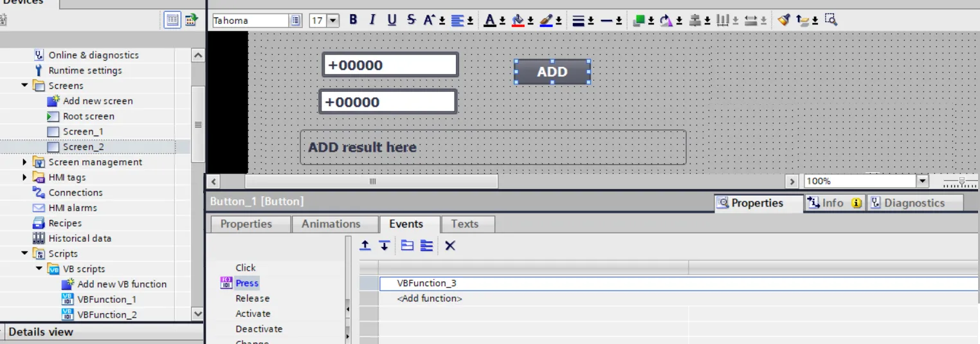Screen dimensions: 980x344
Task: Click the delete X icon in events toolbar
Action: (x=450, y=246)
